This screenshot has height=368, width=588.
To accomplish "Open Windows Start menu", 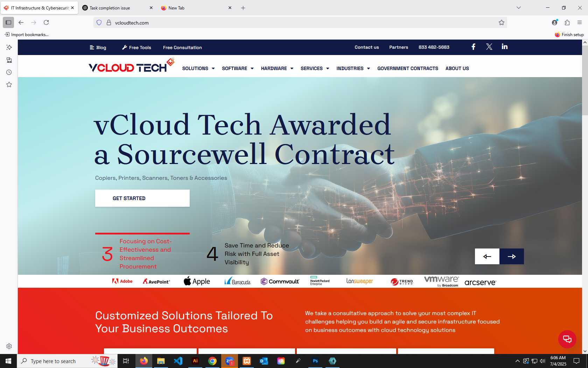I will coord(8,361).
